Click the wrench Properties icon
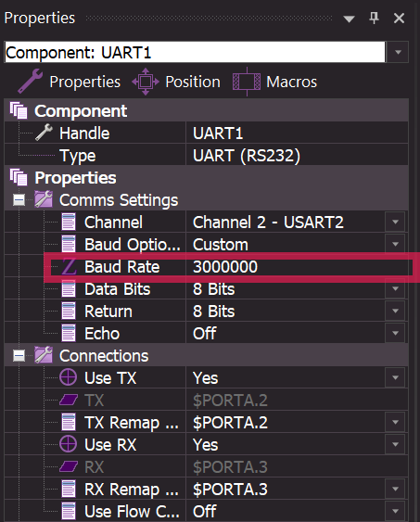The width and height of the screenshot is (420, 522). click(x=30, y=81)
